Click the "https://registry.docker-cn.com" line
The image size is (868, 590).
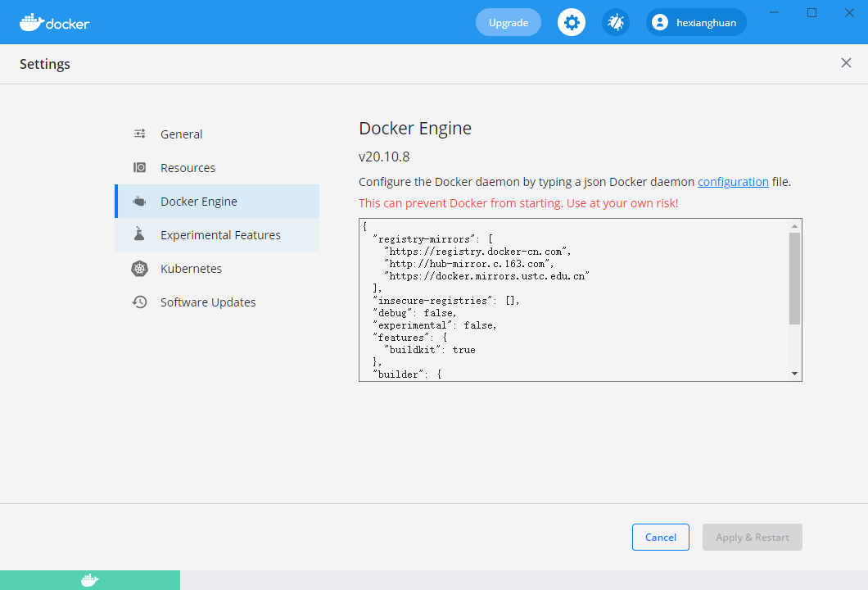click(477, 252)
